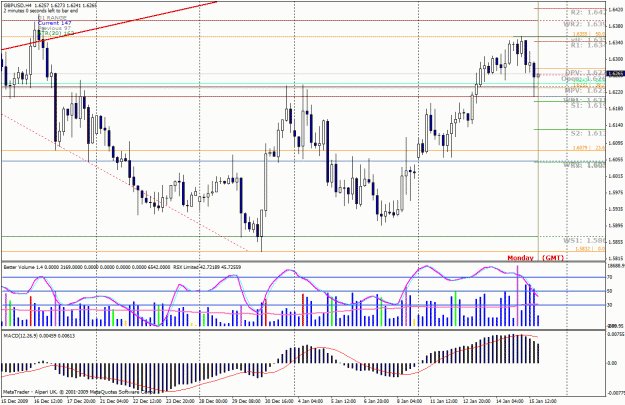625x405 pixels.
Task: Click the '6 Jan 20:00' time axis label
Action: click(x=377, y=401)
